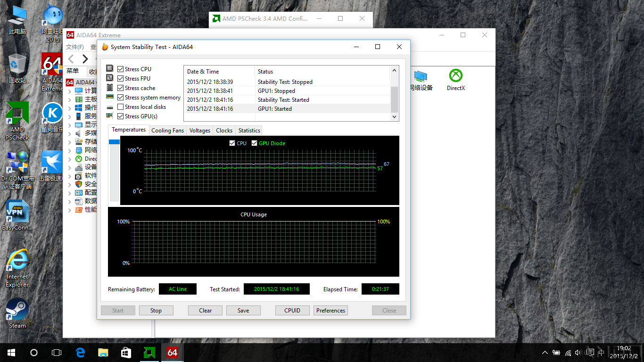Open Internet Explorer desktop shortcut
This screenshot has width=644, height=362.
[17, 268]
